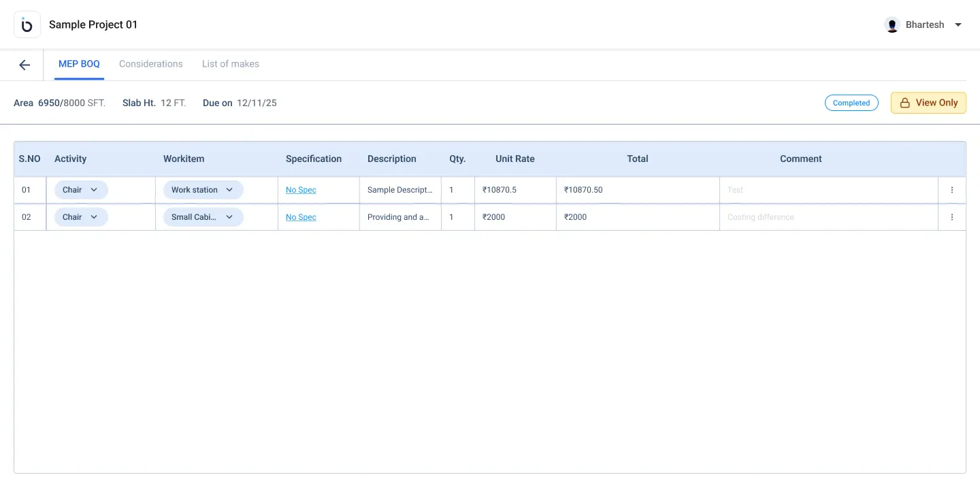This screenshot has height=490, width=980.
Task: Click total ₹10870.50 cell
Action: coord(638,190)
